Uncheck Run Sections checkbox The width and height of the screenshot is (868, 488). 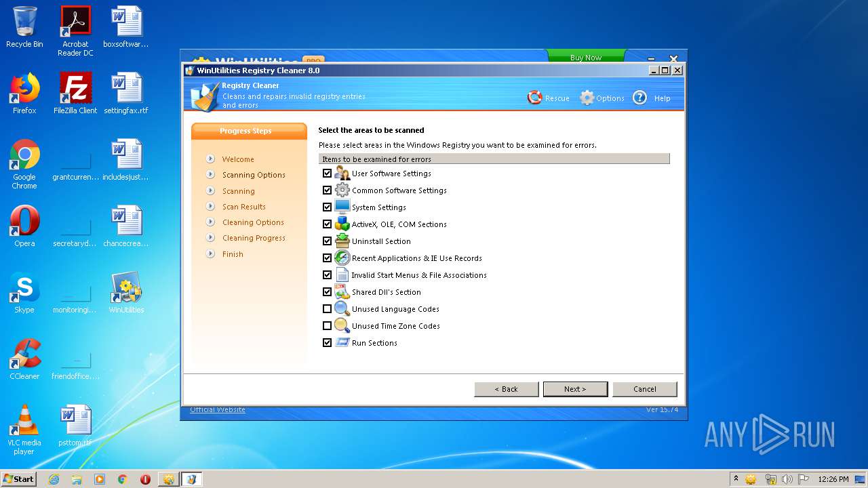(x=327, y=342)
